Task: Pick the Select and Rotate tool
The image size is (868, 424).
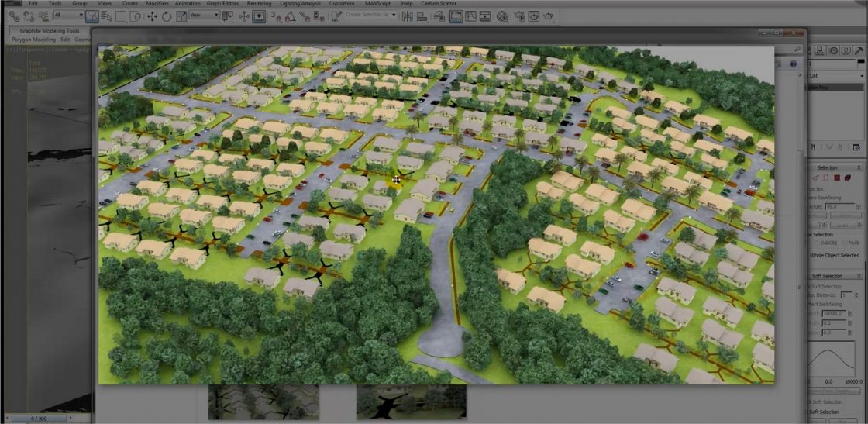Action: [167, 16]
